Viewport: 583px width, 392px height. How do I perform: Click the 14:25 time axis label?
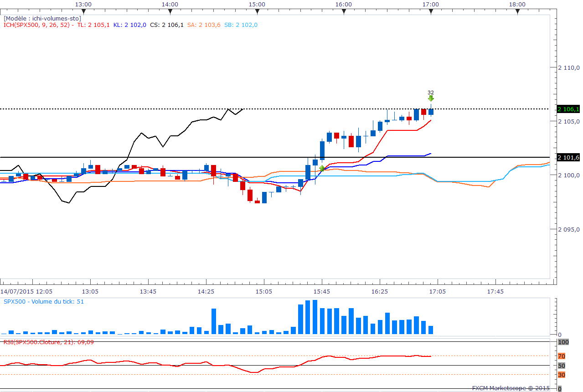click(x=206, y=291)
